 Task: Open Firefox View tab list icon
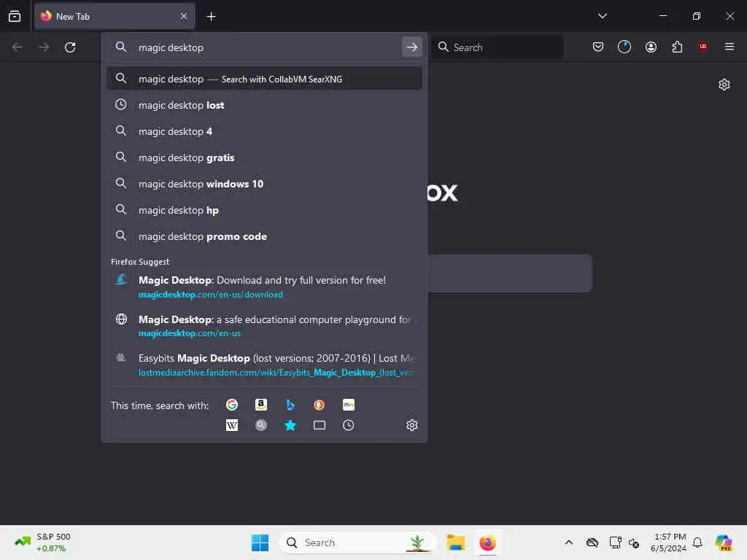click(15, 16)
